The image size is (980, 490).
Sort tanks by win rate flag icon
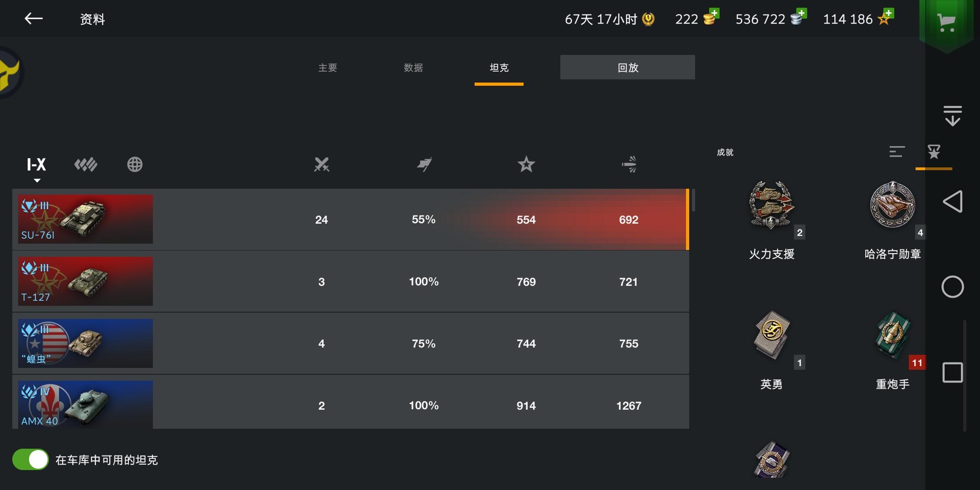[424, 164]
